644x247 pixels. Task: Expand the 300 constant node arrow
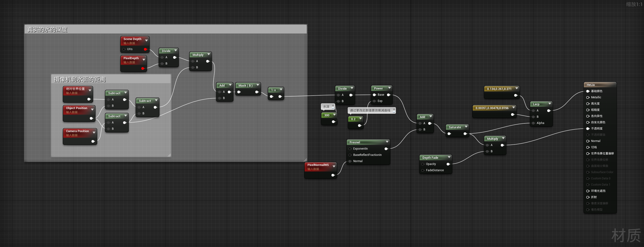334,115
